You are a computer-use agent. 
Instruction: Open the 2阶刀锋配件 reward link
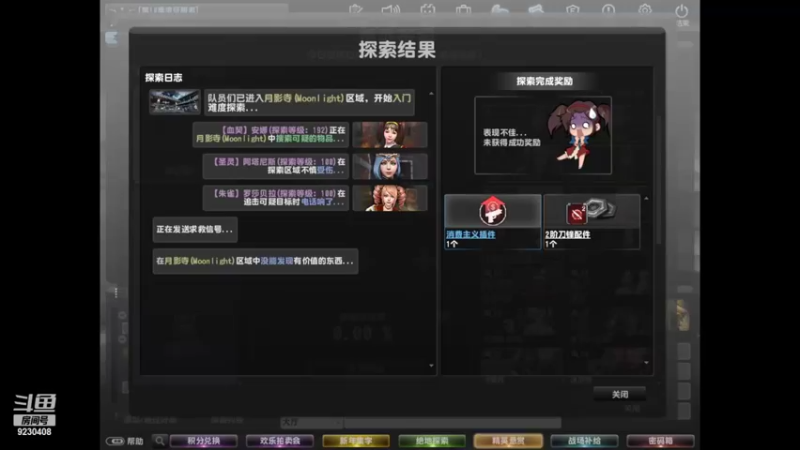coord(567,234)
